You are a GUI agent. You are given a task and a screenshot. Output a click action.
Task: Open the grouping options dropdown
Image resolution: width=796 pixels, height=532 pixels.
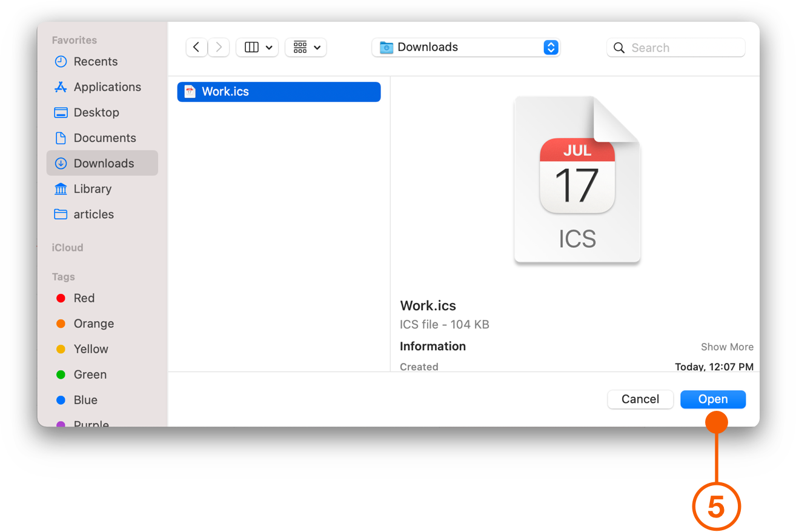tap(305, 47)
